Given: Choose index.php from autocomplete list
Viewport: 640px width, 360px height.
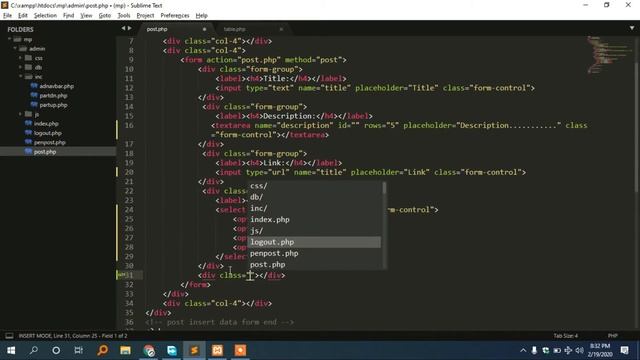Looking at the screenshot, I should 314,220.
